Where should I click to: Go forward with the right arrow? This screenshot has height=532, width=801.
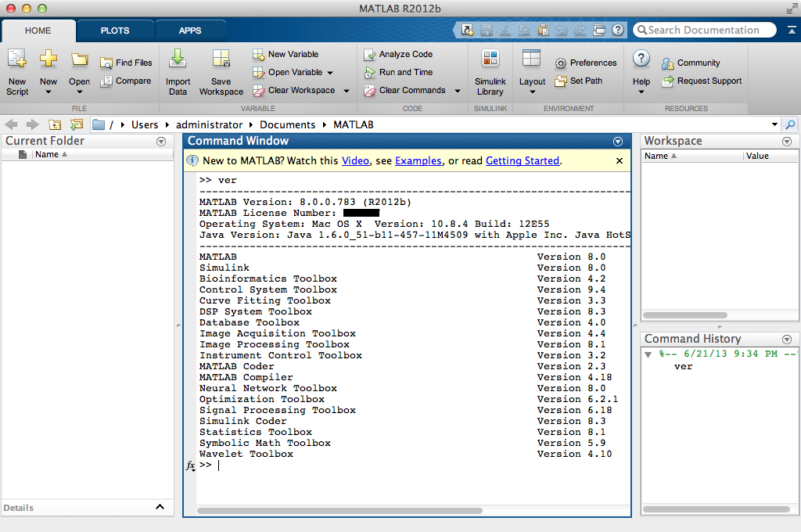(x=33, y=124)
